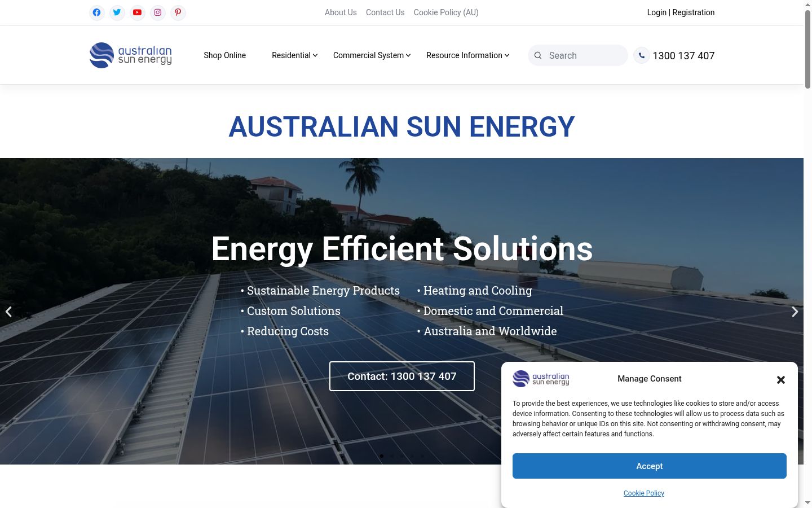The image size is (812, 508).
Task: Click the Contact: 1300 137 407 button
Action: (402, 376)
